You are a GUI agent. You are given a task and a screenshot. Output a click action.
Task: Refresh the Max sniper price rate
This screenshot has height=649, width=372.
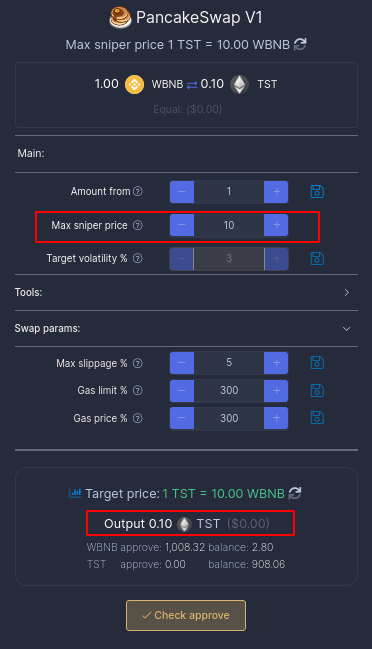[300, 44]
